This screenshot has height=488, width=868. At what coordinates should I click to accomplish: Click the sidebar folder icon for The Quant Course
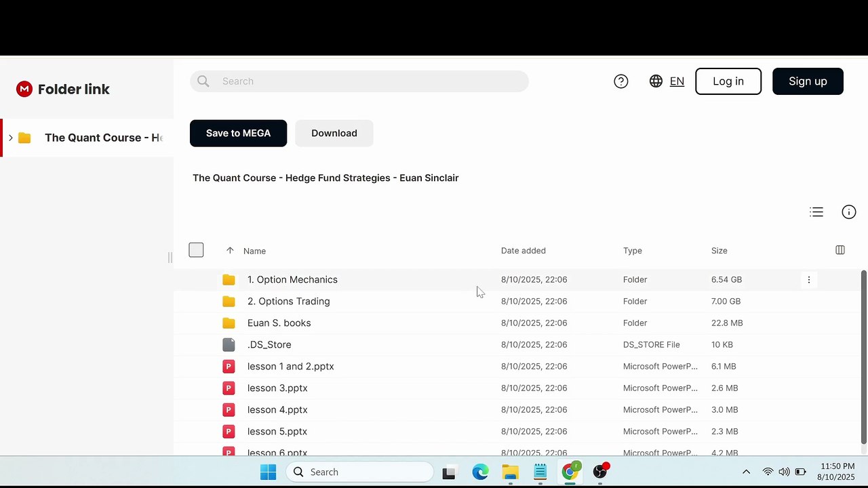[24, 138]
